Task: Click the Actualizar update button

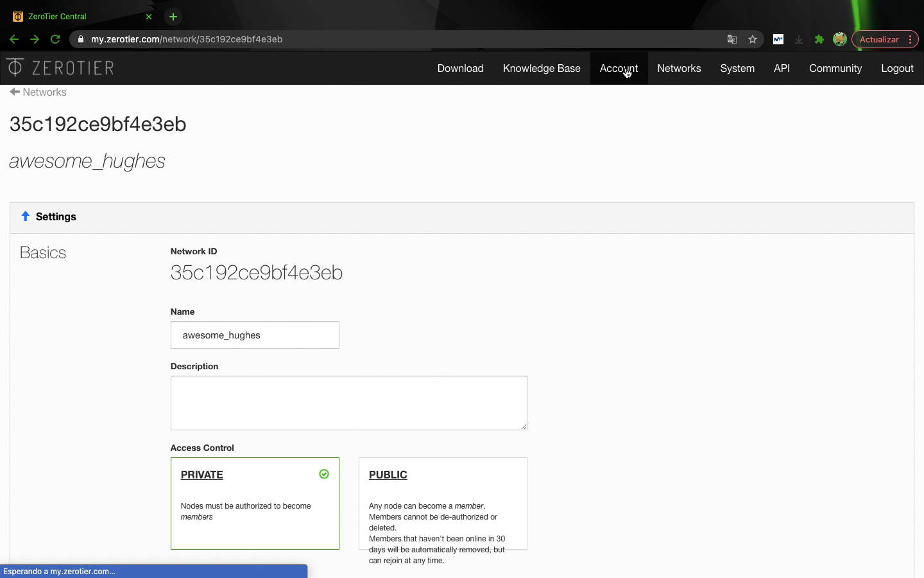Action: click(878, 39)
